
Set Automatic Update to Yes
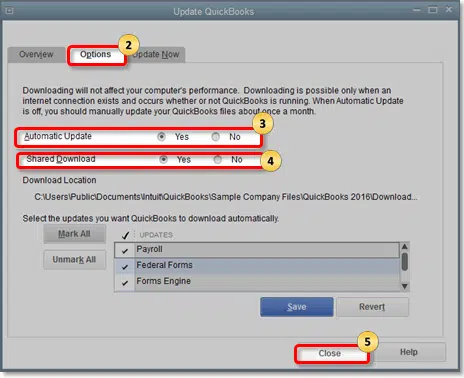[x=162, y=137]
